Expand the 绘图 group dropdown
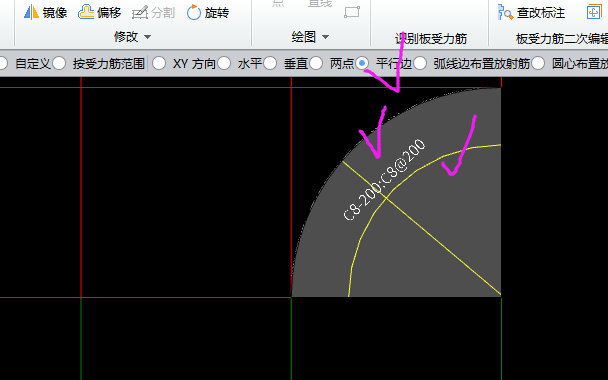The height and width of the screenshot is (380, 608). [310, 37]
